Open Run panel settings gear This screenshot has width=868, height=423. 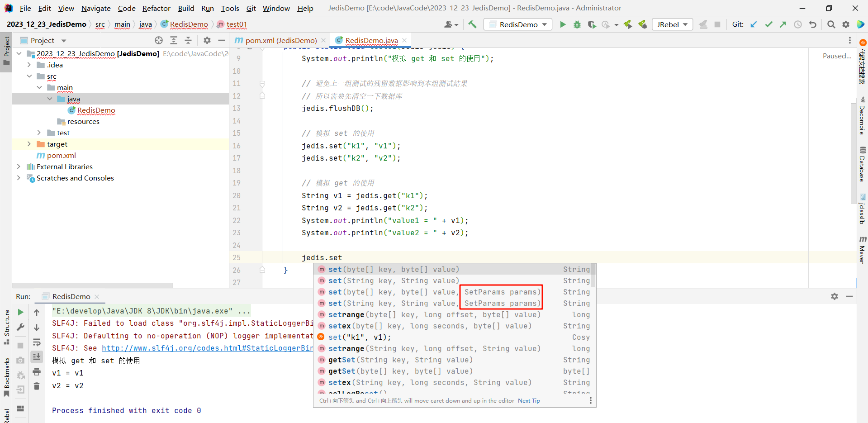coord(835,296)
